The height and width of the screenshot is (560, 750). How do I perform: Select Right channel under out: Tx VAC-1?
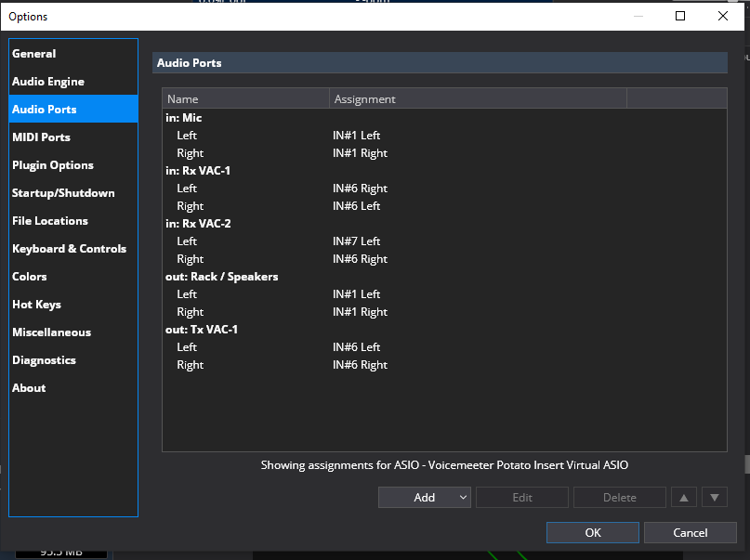pos(444,365)
